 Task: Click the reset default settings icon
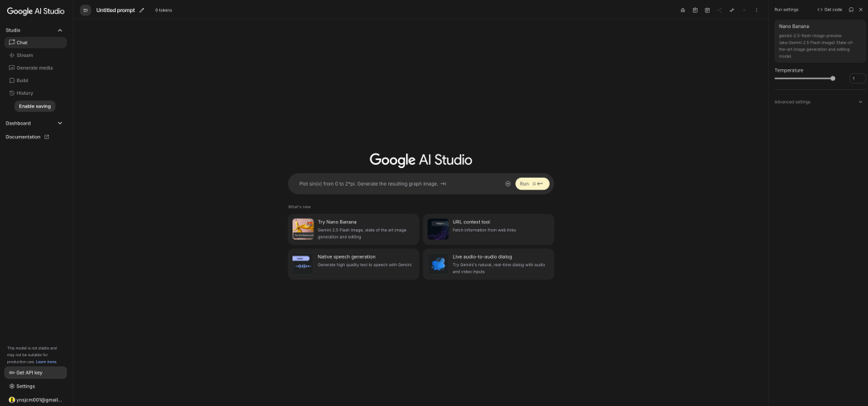click(851, 10)
